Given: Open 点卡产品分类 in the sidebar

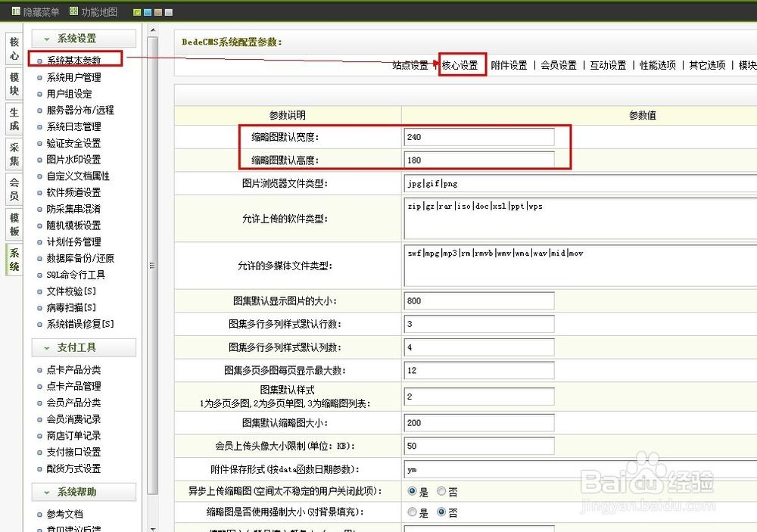Looking at the screenshot, I should (74, 370).
